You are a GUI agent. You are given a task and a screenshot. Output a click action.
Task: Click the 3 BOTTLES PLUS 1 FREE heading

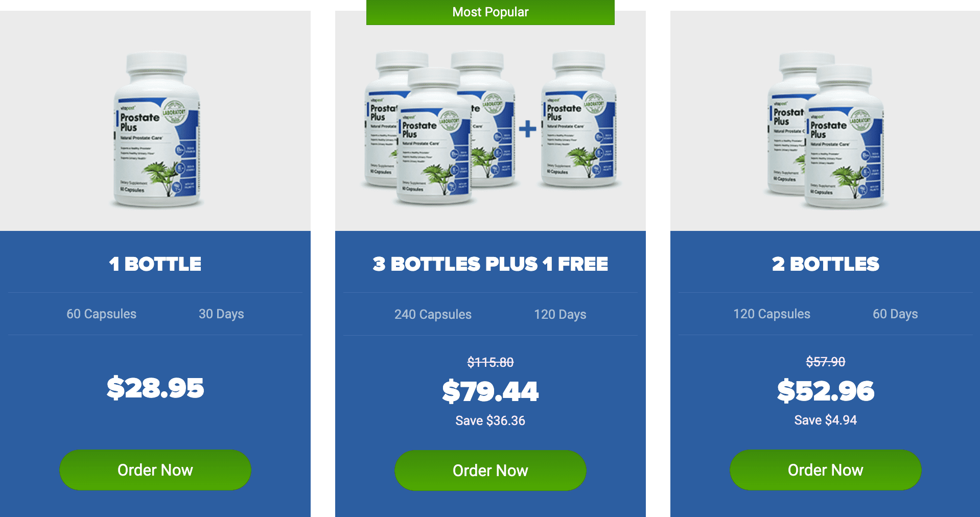pos(491,264)
